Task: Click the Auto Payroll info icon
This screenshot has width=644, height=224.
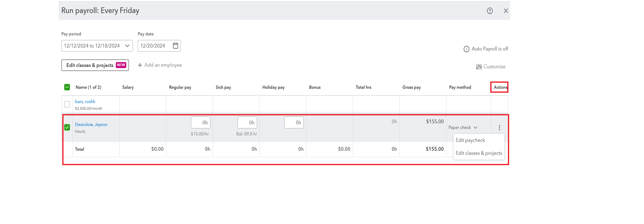Action: pyautogui.click(x=466, y=49)
